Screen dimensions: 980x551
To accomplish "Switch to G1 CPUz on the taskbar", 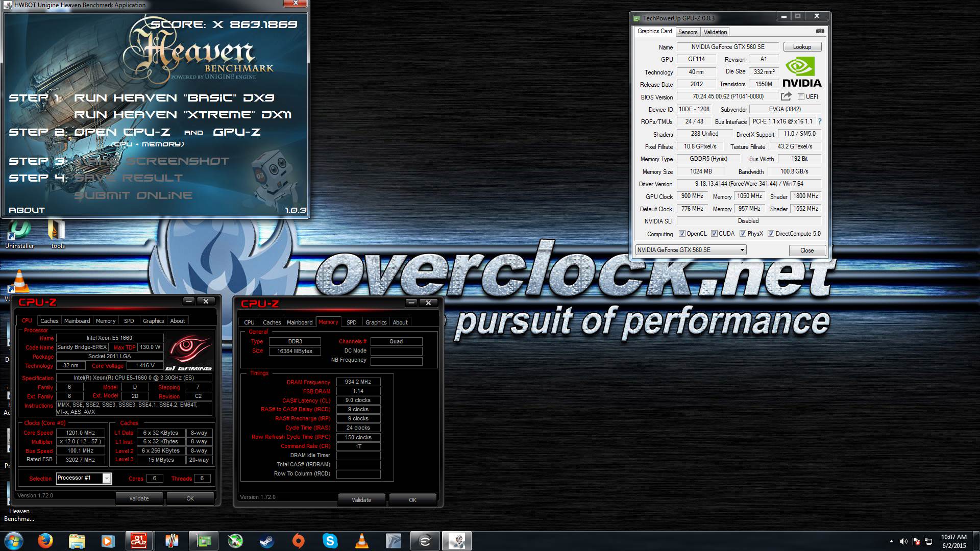I will point(139,541).
